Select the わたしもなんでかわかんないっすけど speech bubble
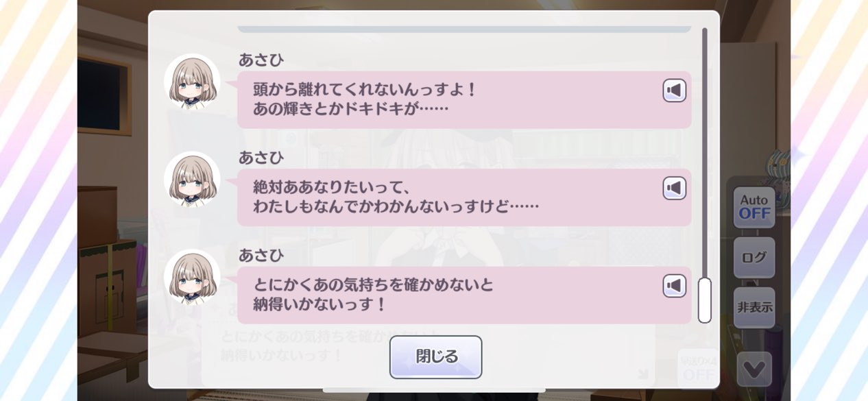Image resolution: width=868 pixels, height=401 pixels. click(x=464, y=197)
